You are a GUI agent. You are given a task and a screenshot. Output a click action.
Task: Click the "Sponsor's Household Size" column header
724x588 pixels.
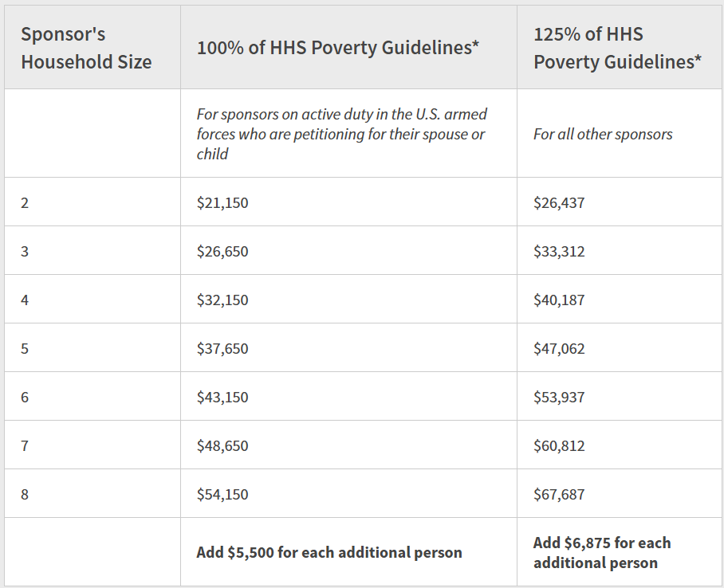86,48
